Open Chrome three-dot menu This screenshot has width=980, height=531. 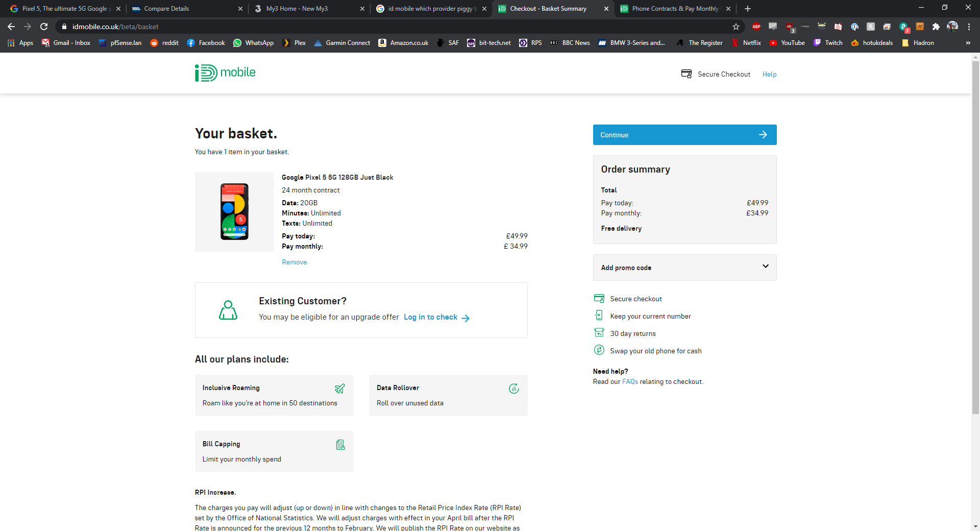click(x=969, y=27)
